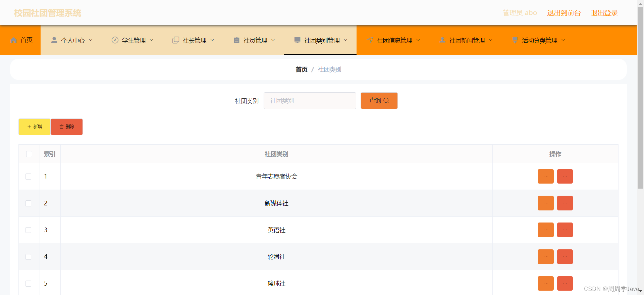Open the 社团信息管理 menu label
The width and height of the screenshot is (644, 295).
(x=395, y=40)
